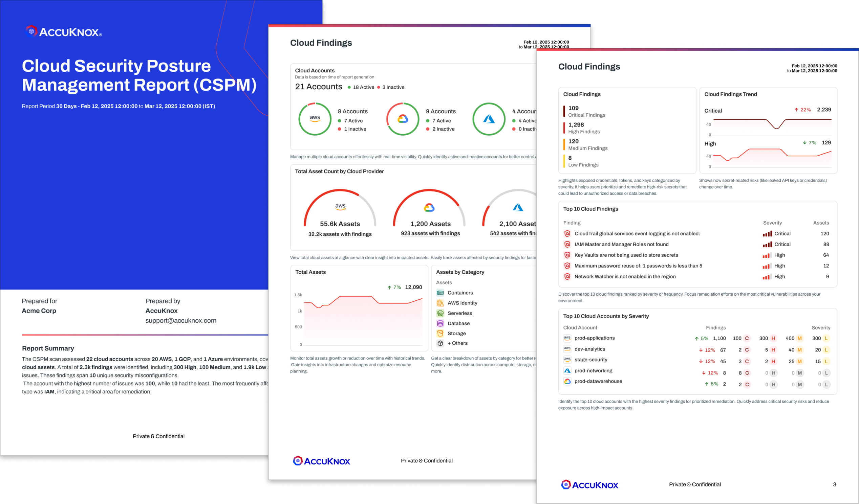Select the Storage category icon
This screenshot has height=504, width=859.
click(440, 334)
